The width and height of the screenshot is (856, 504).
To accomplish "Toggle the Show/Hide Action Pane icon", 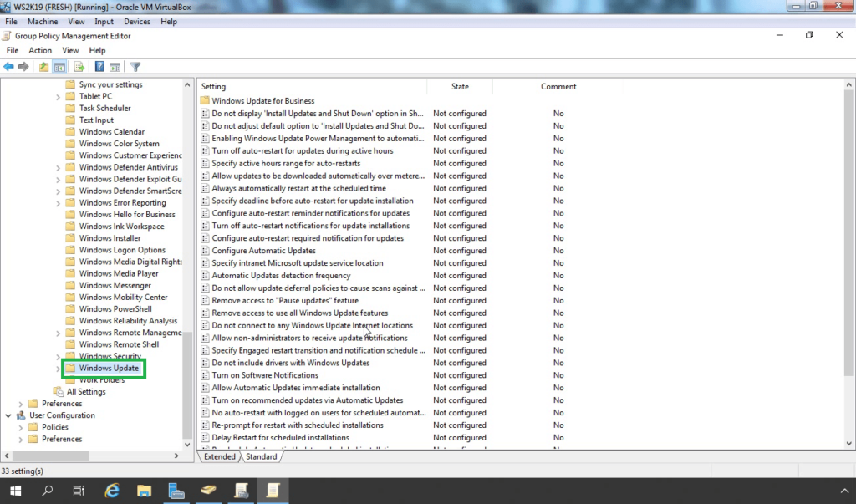I will tap(115, 67).
